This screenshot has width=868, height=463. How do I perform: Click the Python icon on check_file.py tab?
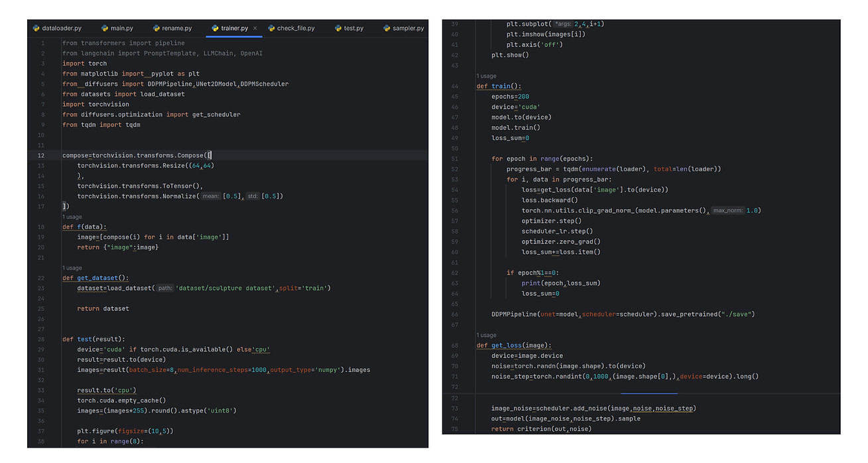coord(271,29)
